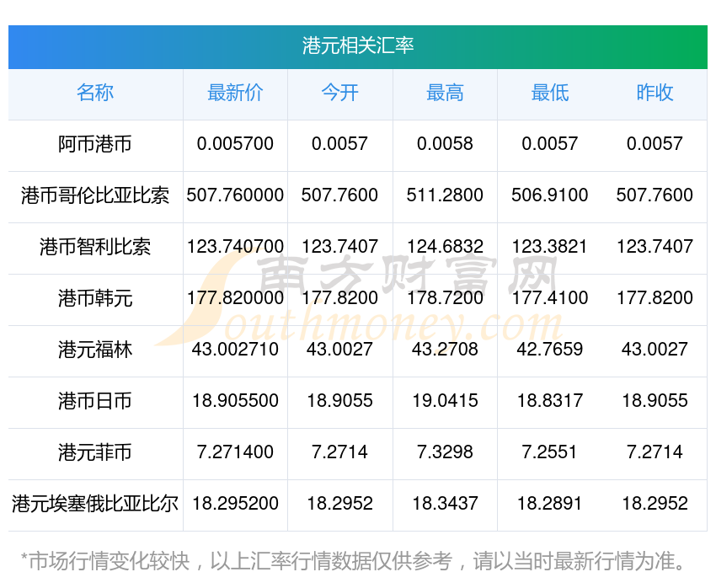Image resolution: width=716 pixels, height=588 pixels.
Task: Select low value 123.3821
Action: pyautogui.click(x=550, y=247)
